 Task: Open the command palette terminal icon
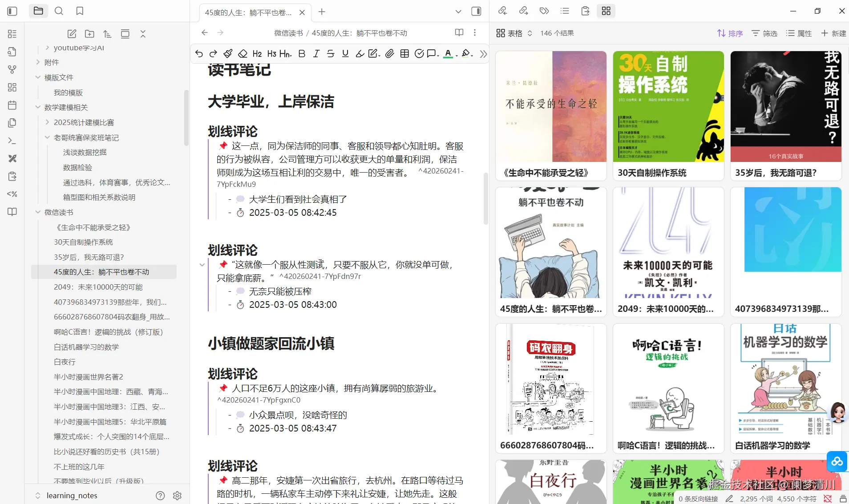coord(12,141)
